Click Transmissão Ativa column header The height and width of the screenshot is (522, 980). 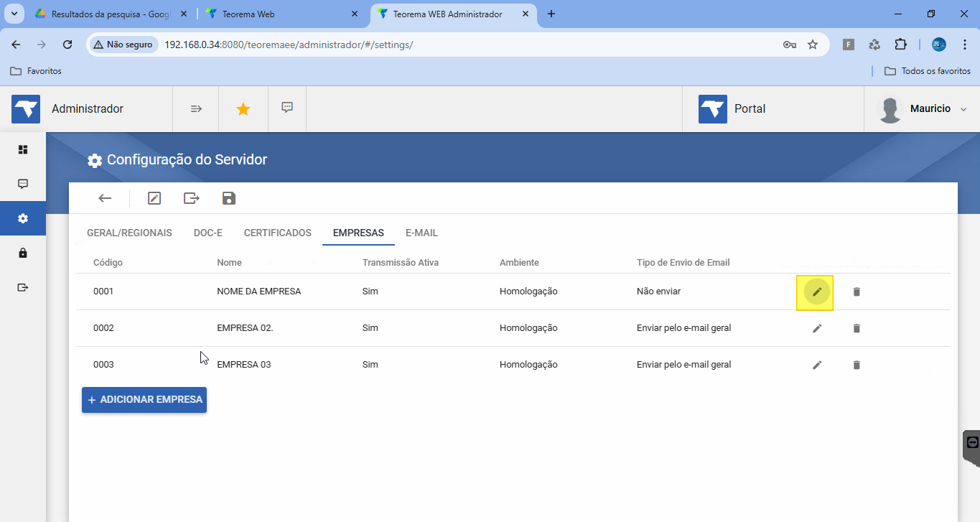click(401, 263)
